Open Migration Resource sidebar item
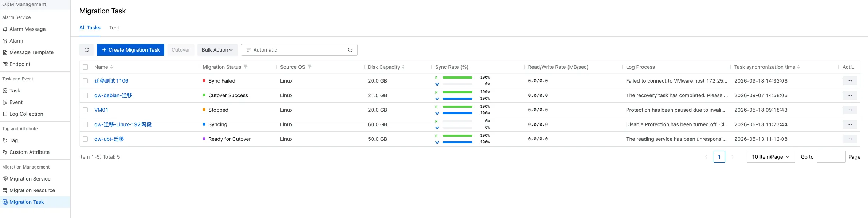Viewport: 868px width, 218px height. (x=35, y=190)
